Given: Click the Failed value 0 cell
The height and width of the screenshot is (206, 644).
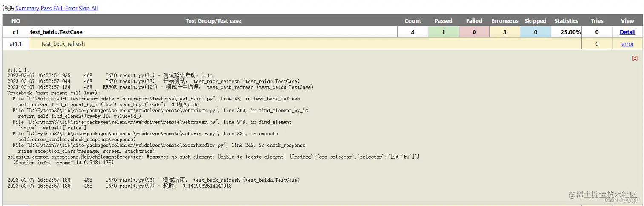Looking at the screenshot, I should tap(474, 32).
